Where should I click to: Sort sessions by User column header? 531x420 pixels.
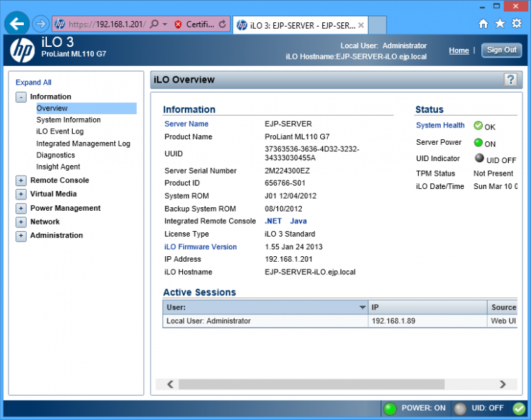[x=265, y=307]
